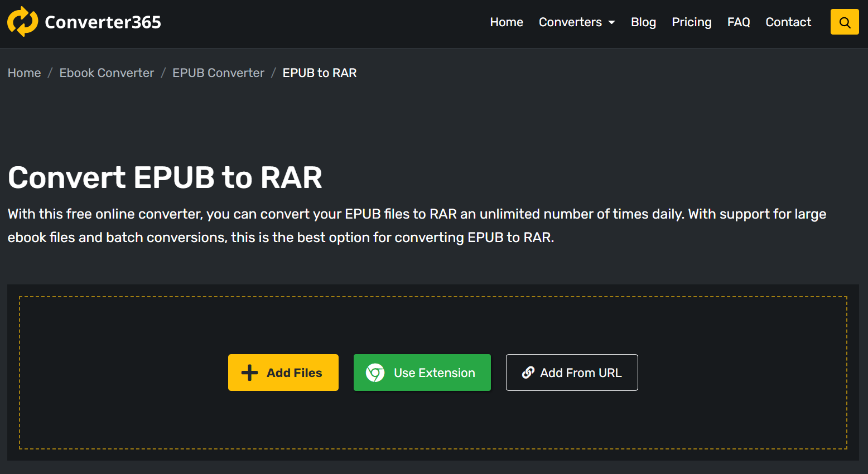Choose the Add From URL button label
This screenshot has height=474, width=868.
pos(581,373)
